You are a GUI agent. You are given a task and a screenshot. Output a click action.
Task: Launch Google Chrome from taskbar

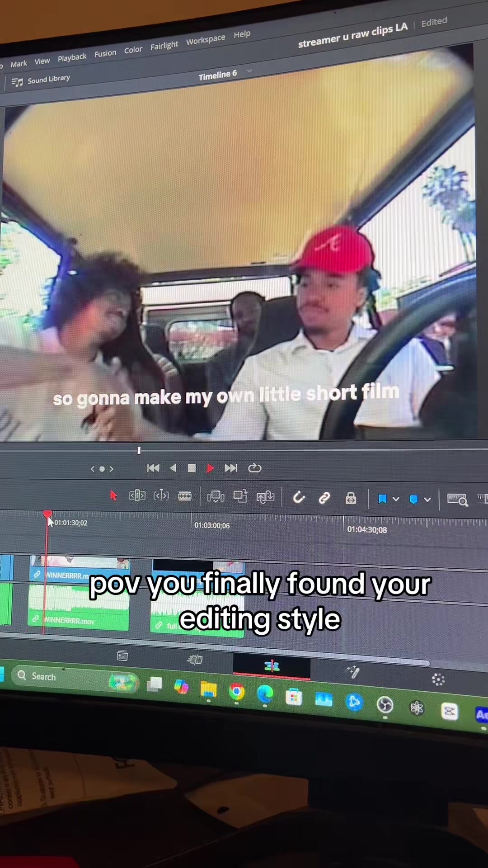tap(237, 692)
